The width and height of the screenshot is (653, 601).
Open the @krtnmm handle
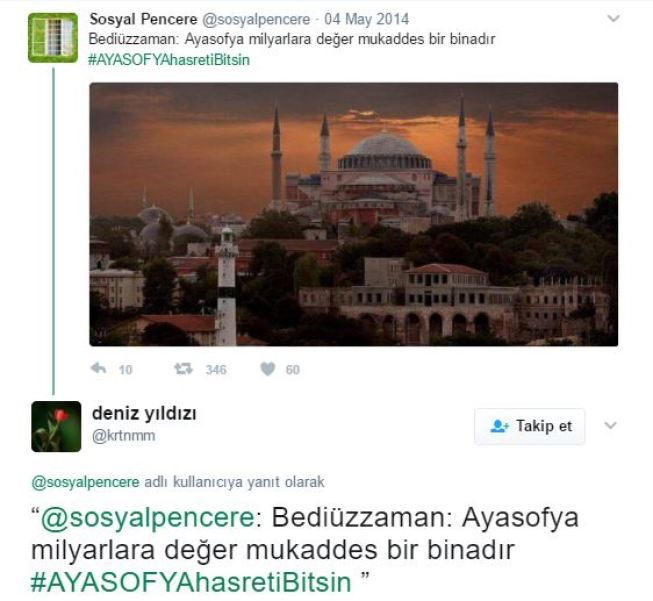pos(124,436)
